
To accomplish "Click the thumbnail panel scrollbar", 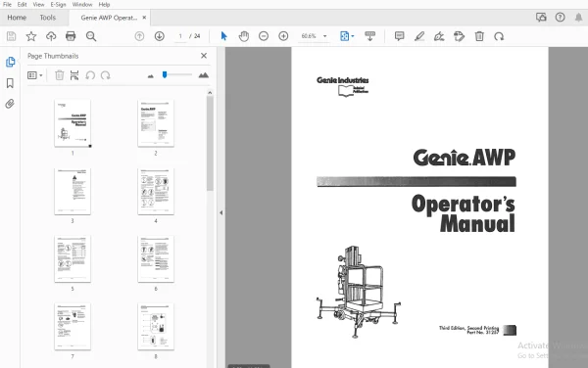I will click(x=210, y=143).
